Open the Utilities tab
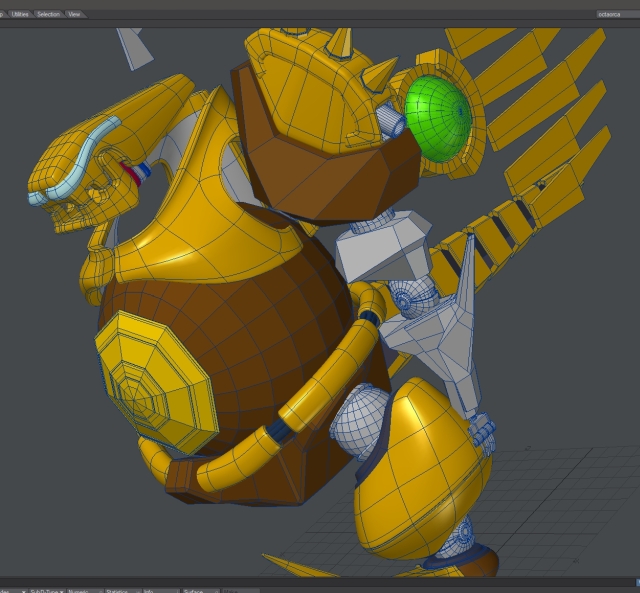 tap(19, 14)
